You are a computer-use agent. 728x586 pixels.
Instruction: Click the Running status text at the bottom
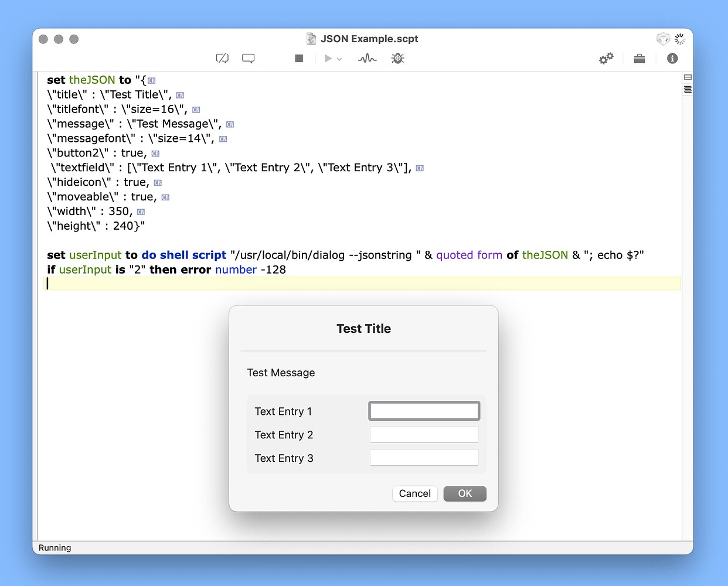point(55,547)
